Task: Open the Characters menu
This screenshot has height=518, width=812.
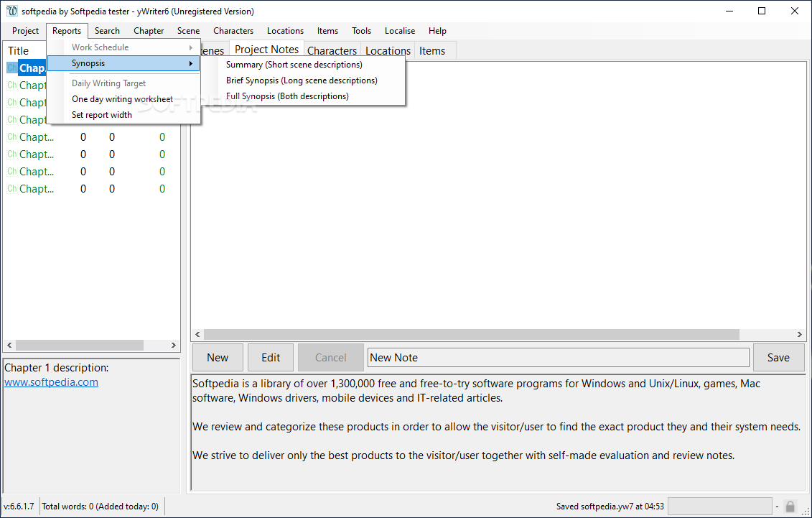Action: click(233, 31)
